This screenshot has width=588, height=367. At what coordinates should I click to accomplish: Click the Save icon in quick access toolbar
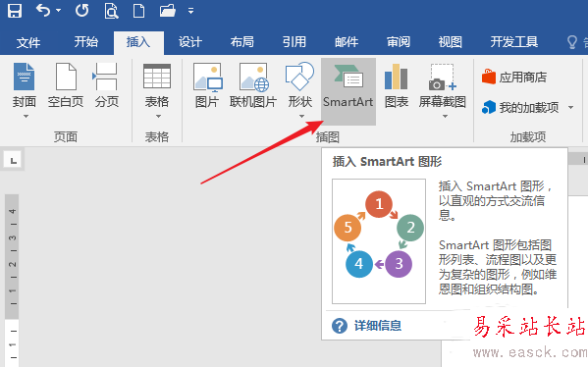click(15, 11)
